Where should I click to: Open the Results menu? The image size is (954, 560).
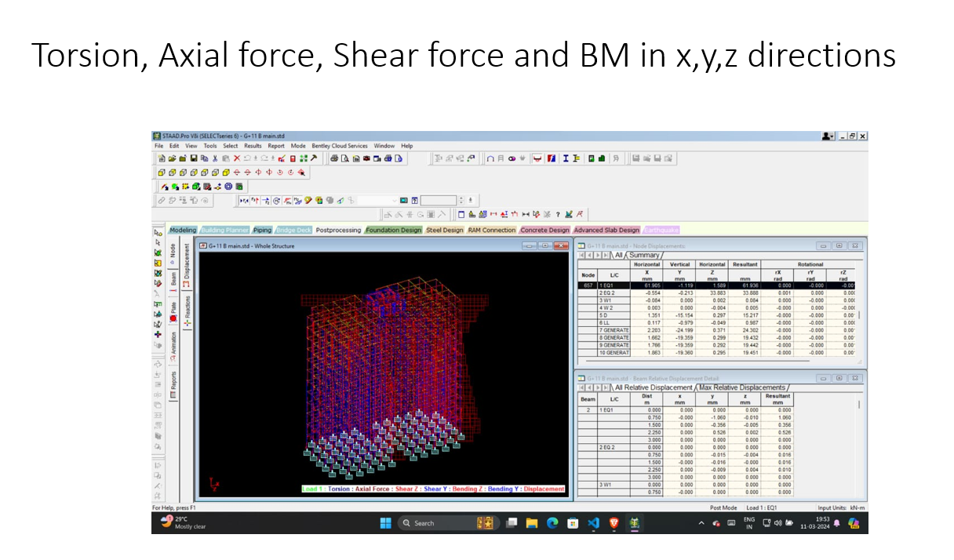[x=253, y=146]
